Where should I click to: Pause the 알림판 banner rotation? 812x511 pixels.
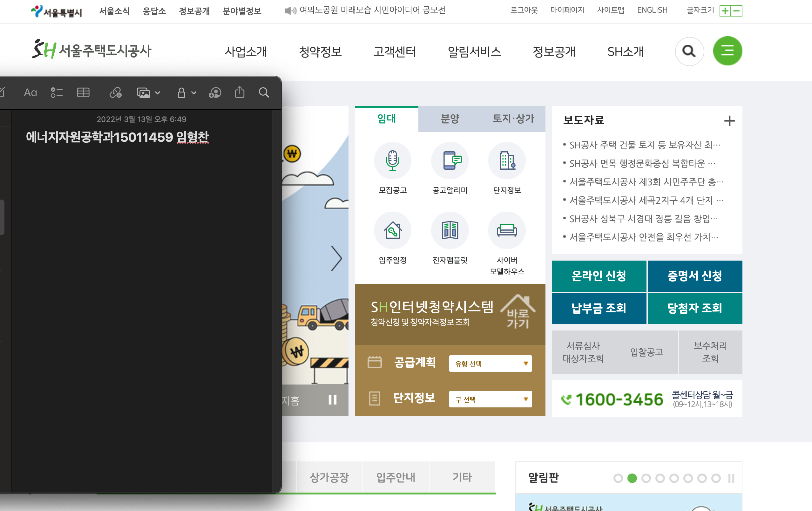(x=731, y=478)
